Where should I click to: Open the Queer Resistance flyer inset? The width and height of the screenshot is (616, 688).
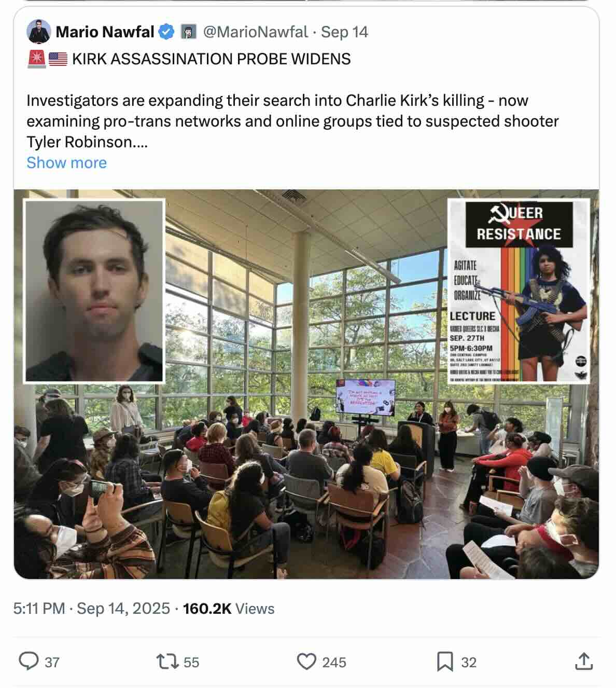[519, 291]
